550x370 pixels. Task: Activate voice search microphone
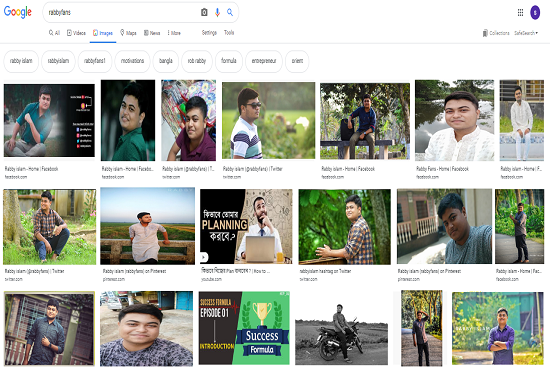[x=217, y=12]
